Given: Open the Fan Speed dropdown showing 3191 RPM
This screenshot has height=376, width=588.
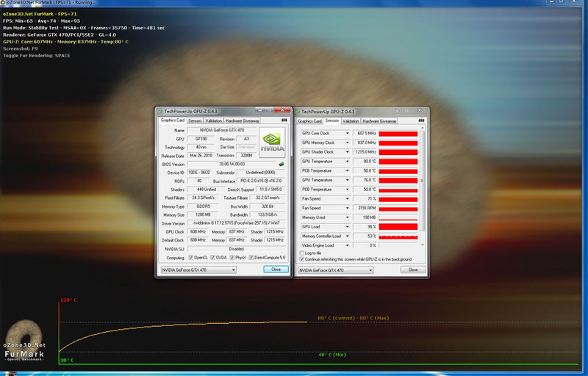Looking at the screenshot, I should [x=347, y=209].
